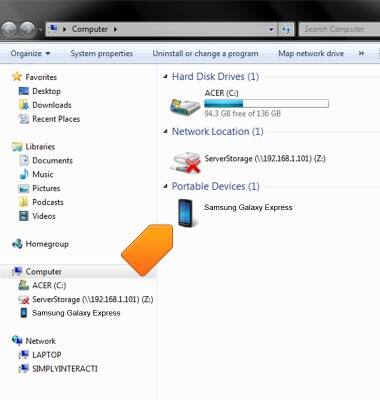Select Recent Places in Favorites
This screenshot has width=380, height=400.
(x=56, y=119)
